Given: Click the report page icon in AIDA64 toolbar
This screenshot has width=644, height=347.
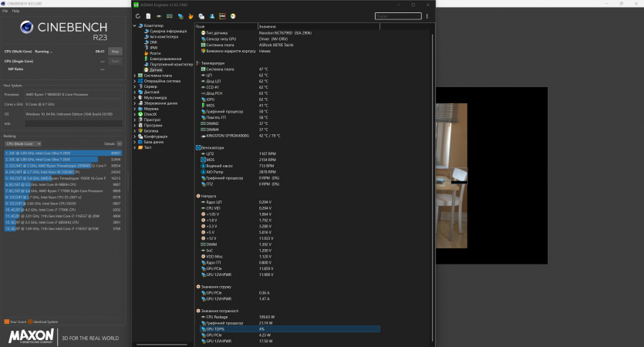Looking at the screenshot, I should click(149, 15).
